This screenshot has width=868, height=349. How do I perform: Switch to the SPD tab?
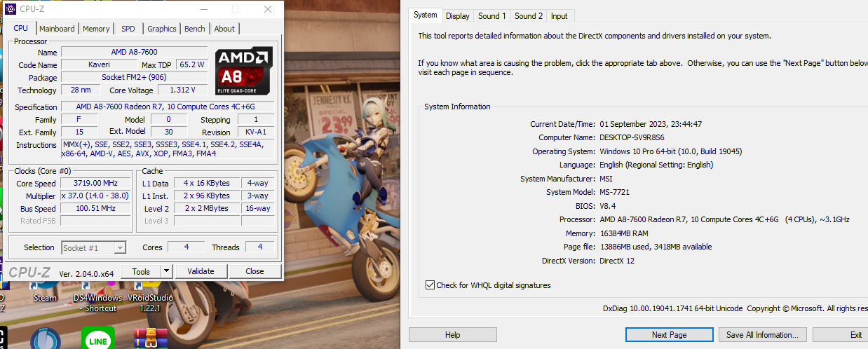click(128, 29)
